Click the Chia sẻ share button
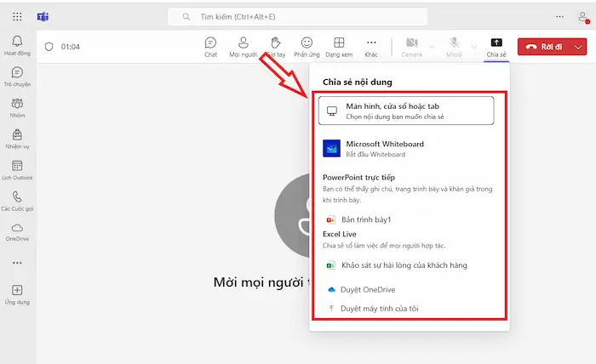Viewport: 596px width, 364px height. [496, 46]
